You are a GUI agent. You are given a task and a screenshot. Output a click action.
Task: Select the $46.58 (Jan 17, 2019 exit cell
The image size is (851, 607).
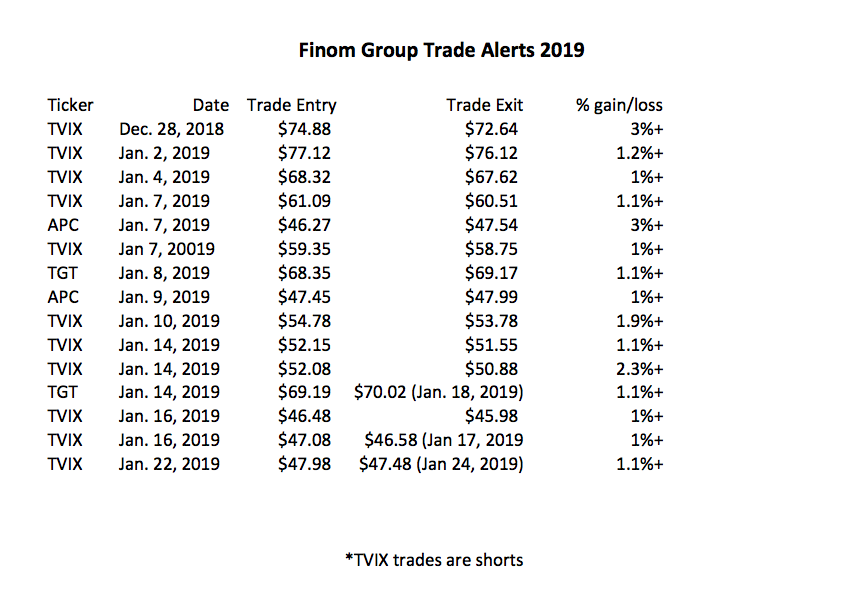442,441
